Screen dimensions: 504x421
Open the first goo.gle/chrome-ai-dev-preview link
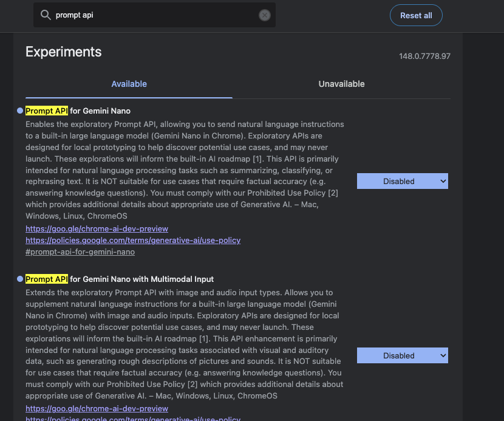97,228
